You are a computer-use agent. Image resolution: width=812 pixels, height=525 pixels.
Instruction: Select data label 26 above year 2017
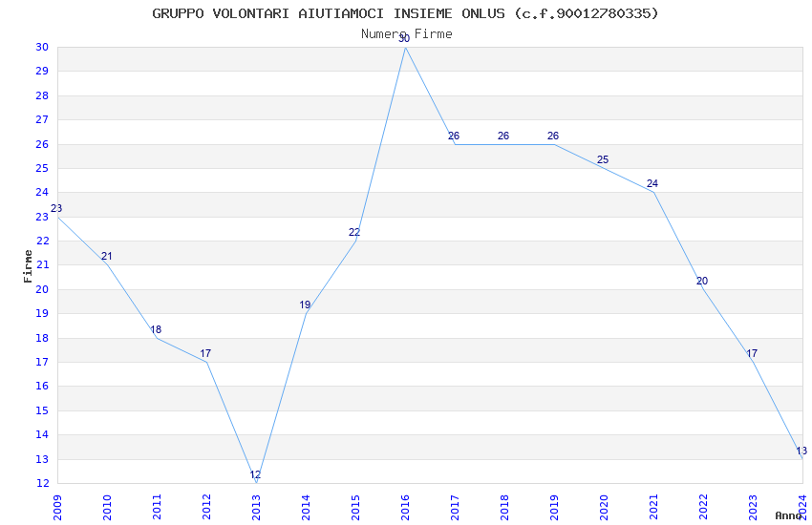[x=454, y=136]
